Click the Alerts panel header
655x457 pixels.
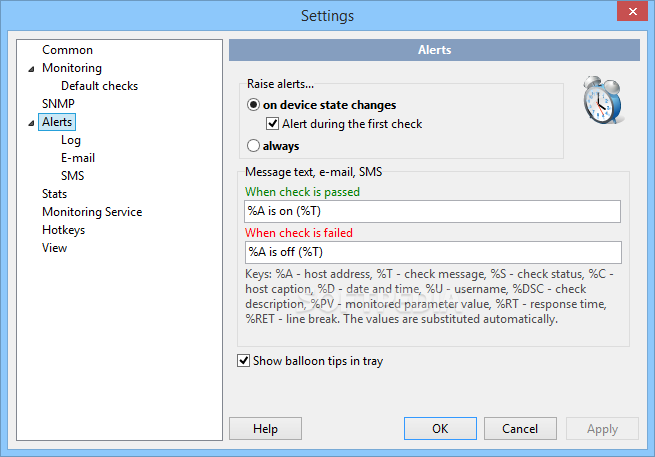[x=434, y=50]
